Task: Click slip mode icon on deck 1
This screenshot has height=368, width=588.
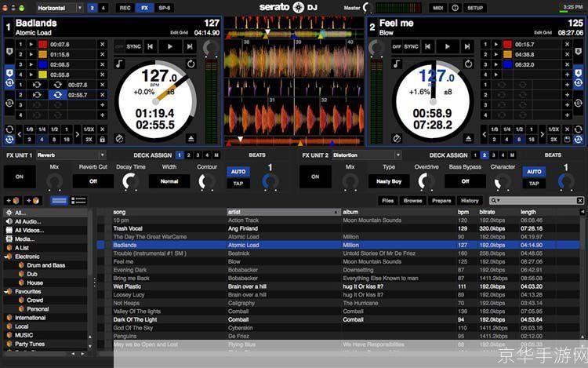Action: tap(119, 139)
